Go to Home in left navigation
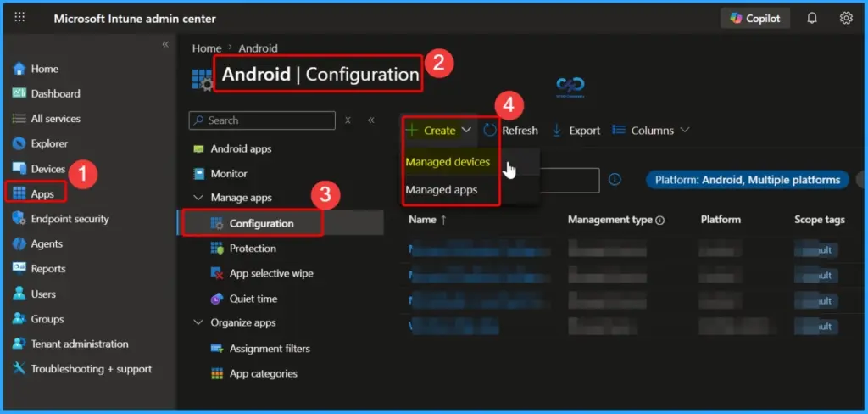Image resolution: width=868 pixels, height=414 pixels. pos(44,69)
